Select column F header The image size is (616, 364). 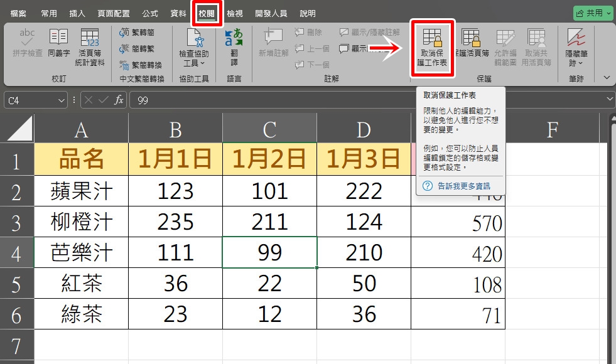click(553, 129)
